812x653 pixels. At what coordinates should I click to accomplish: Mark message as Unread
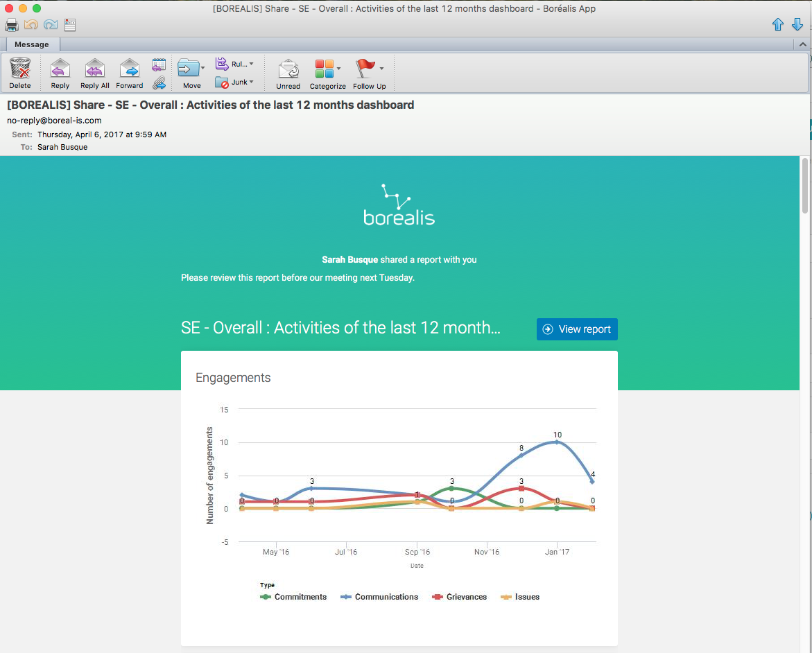(288, 73)
